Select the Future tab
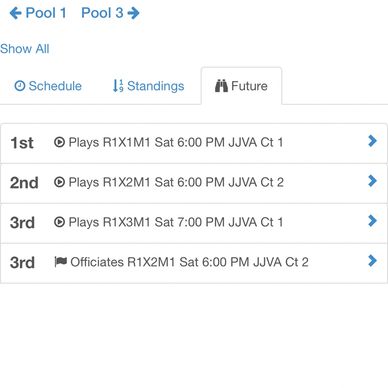This screenshot has height=388, width=388. point(241,86)
